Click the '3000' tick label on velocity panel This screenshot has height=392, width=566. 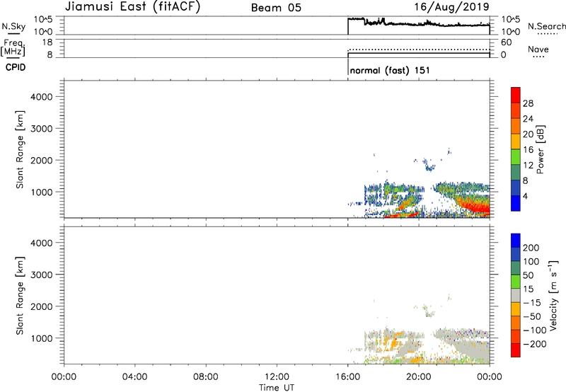click(42, 275)
